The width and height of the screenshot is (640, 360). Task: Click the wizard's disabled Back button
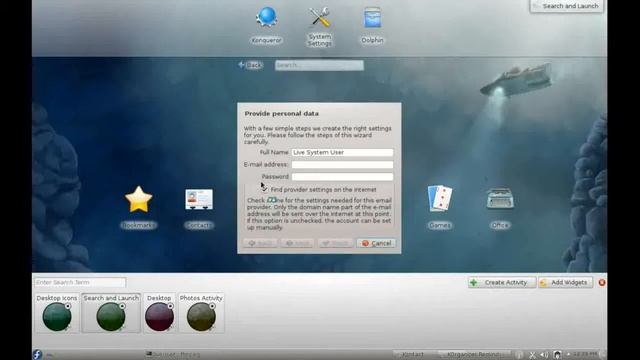click(x=260, y=243)
